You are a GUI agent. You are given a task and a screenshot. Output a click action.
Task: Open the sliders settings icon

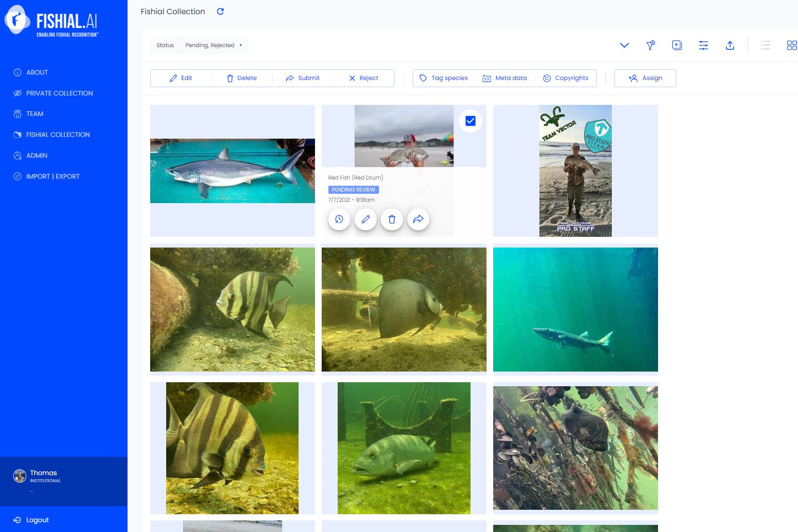[x=703, y=45]
